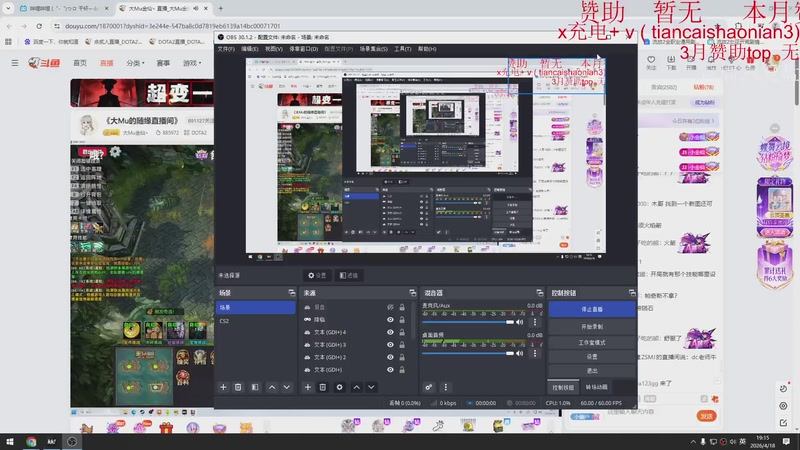Move scene up in Scenes panel
This screenshot has width=800, height=450.
pos(272,387)
